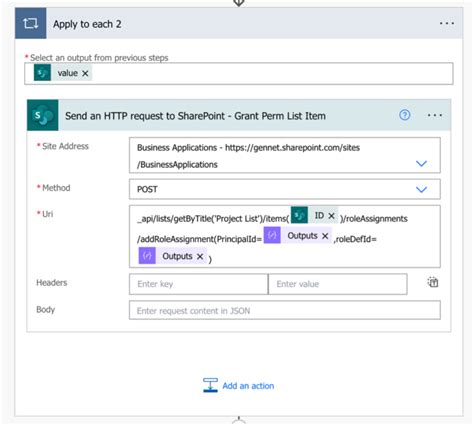The image size is (474, 426).
Task: Click the Add an action icon
Action: 210,385
